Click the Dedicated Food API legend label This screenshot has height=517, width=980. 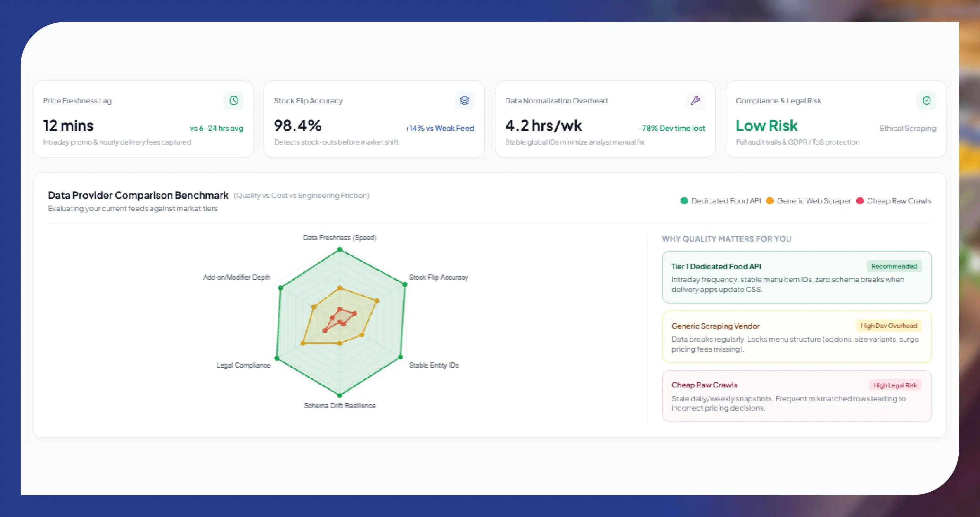click(726, 201)
